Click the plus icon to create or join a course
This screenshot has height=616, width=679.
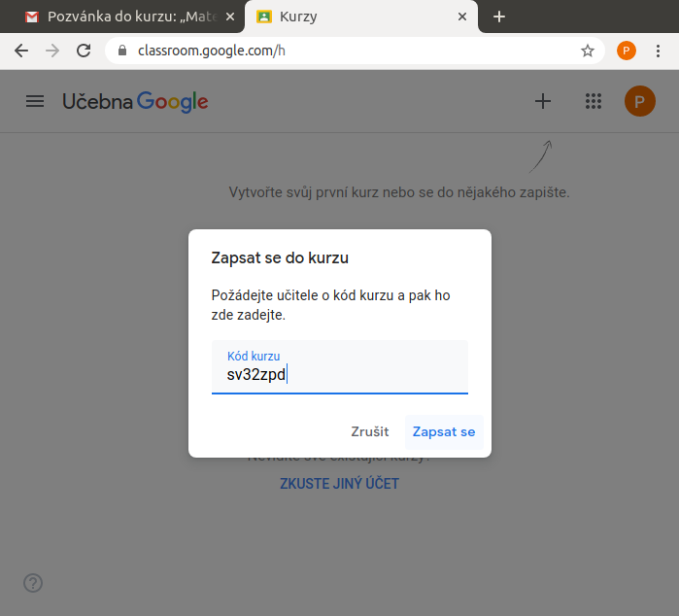coord(543,101)
